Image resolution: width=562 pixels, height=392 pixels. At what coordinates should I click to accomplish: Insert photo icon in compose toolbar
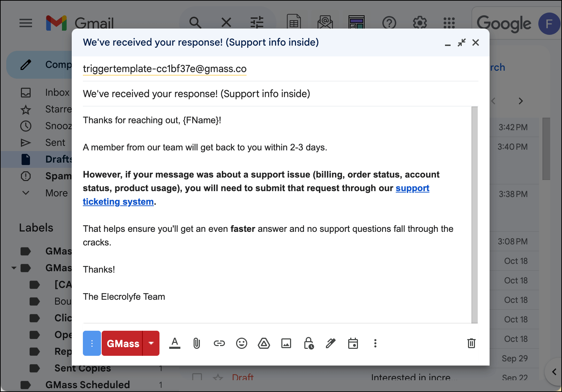click(x=286, y=344)
